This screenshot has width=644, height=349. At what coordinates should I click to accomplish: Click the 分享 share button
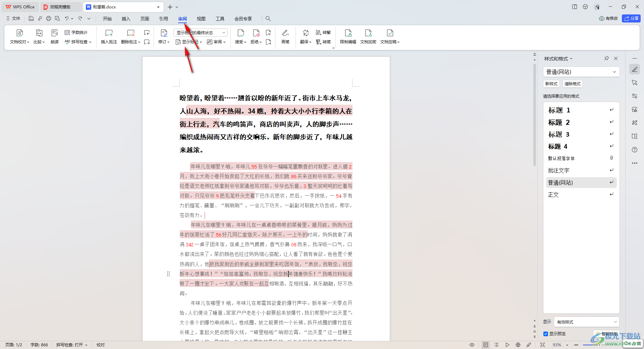click(x=631, y=18)
